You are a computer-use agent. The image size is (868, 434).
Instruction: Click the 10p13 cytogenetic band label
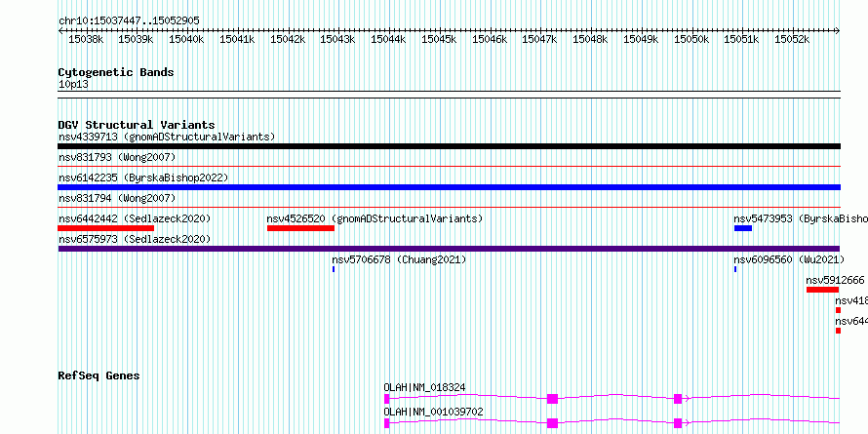(73, 85)
